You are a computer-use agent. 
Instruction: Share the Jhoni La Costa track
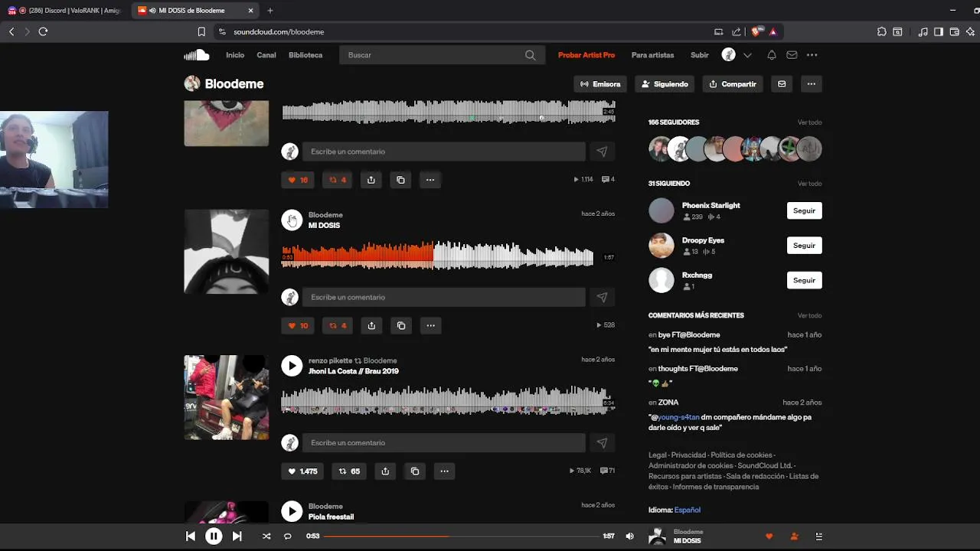click(x=385, y=471)
